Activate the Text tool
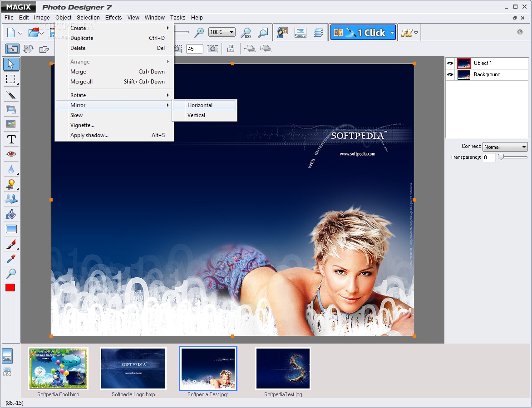 click(11, 139)
